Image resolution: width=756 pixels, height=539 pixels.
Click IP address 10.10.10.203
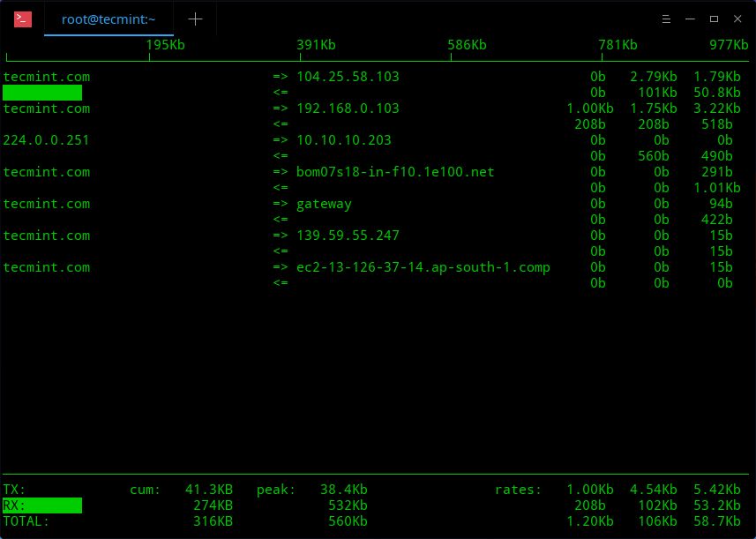[344, 140]
